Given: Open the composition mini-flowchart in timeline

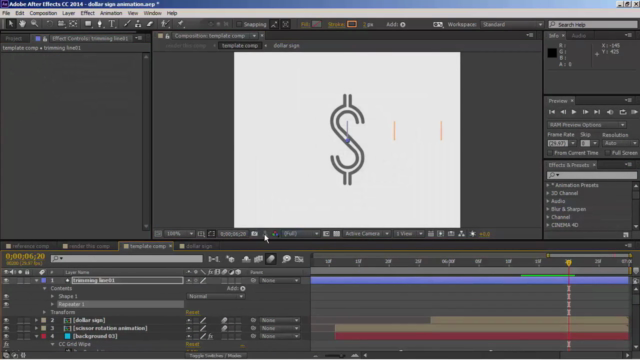Looking at the screenshot, I should click(x=214, y=259).
